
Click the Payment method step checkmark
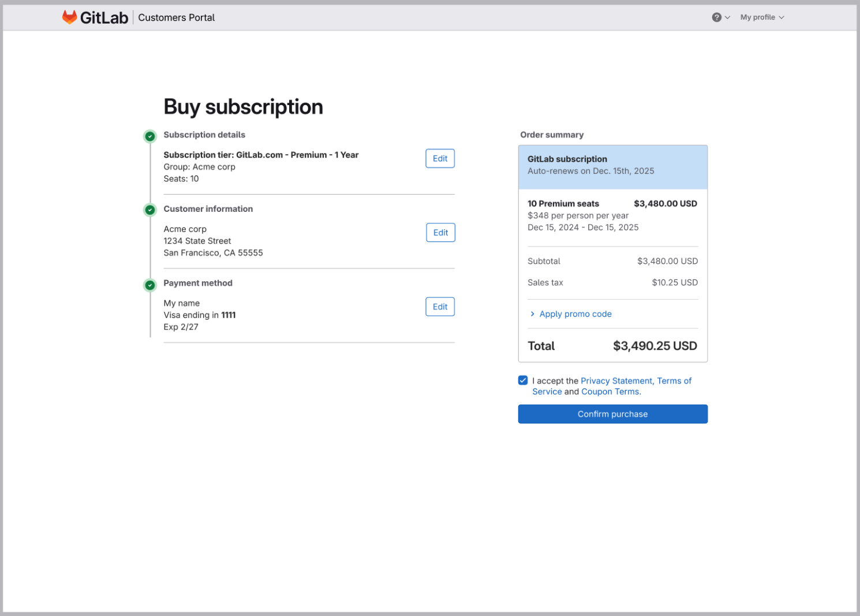tap(150, 285)
